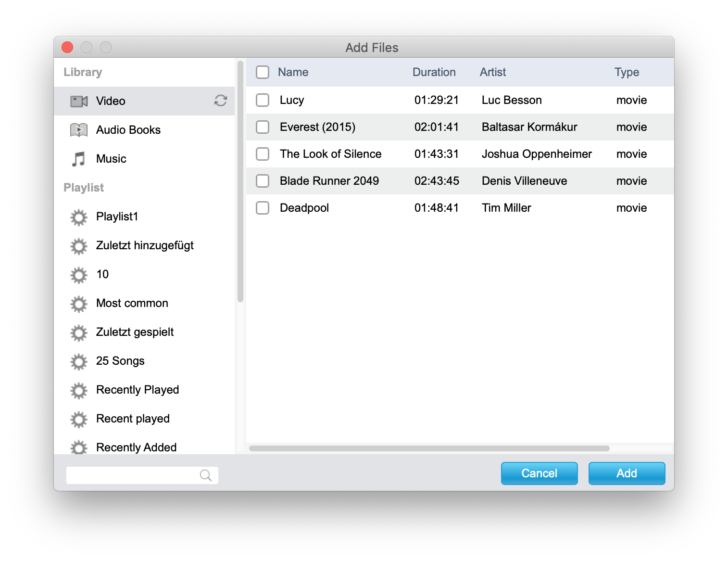
Task: Click the gear icon next to Zuletzt hinzugefügt
Action: click(x=79, y=246)
